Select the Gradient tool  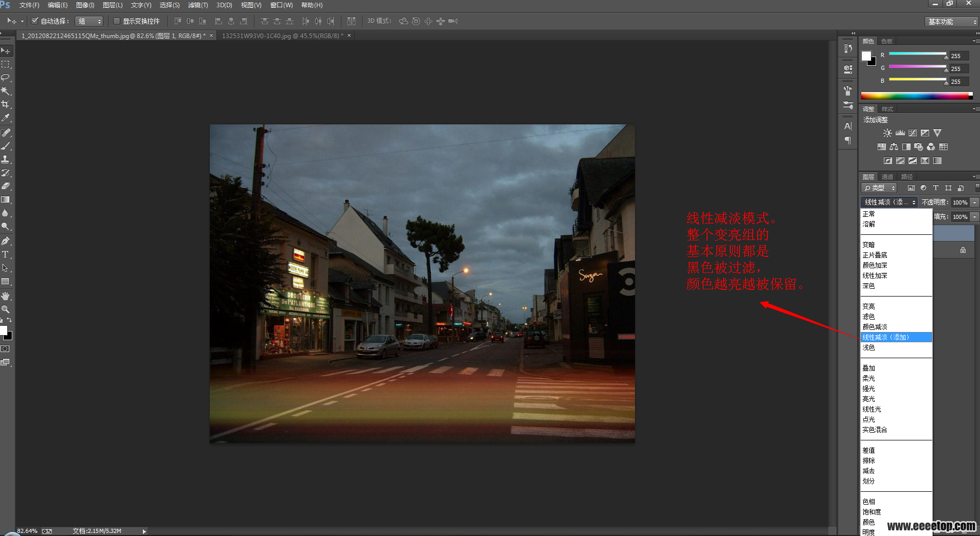(6, 199)
